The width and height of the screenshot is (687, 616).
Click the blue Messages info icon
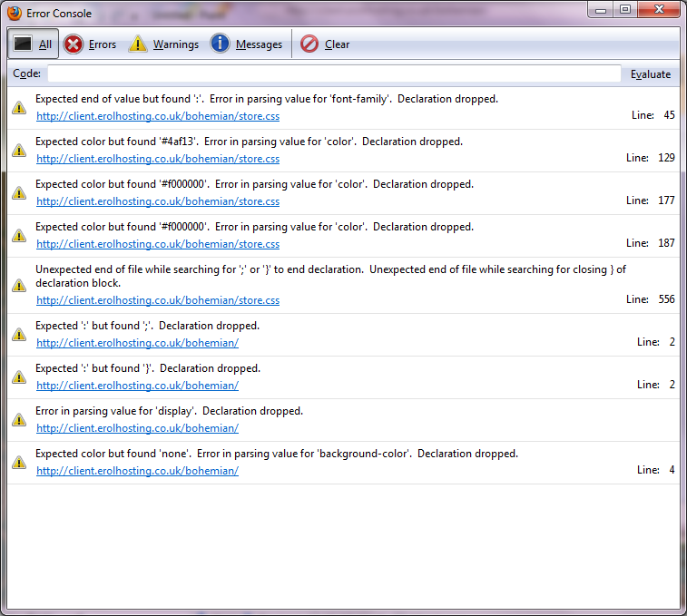click(220, 44)
